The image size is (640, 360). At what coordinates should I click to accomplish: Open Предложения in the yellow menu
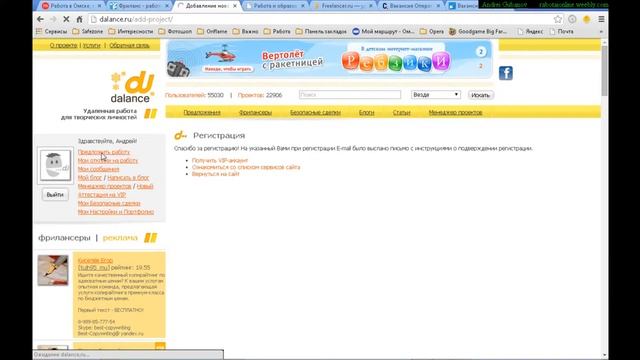click(x=202, y=112)
